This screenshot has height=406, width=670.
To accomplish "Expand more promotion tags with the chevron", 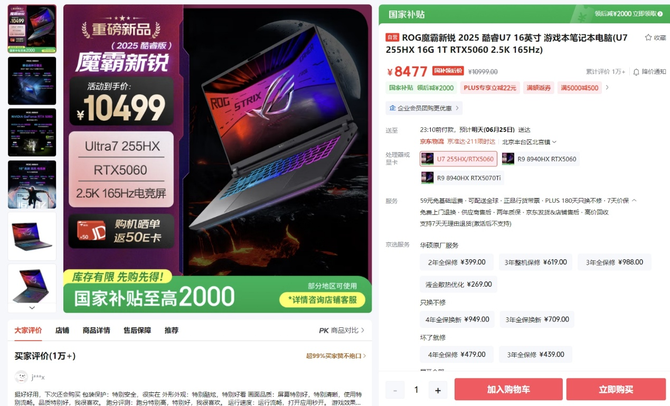I will [x=607, y=88].
